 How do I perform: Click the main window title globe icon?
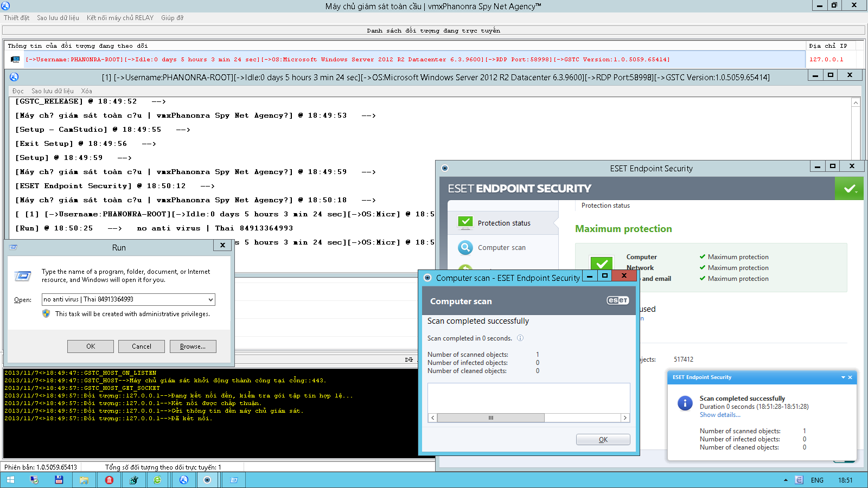(x=5, y=6)
